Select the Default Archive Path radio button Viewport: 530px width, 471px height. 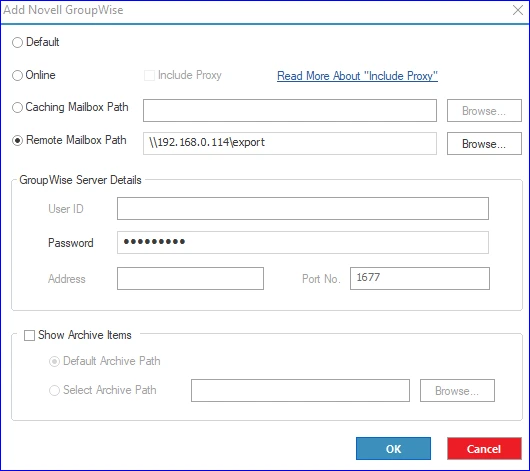[x=54, y=361]
